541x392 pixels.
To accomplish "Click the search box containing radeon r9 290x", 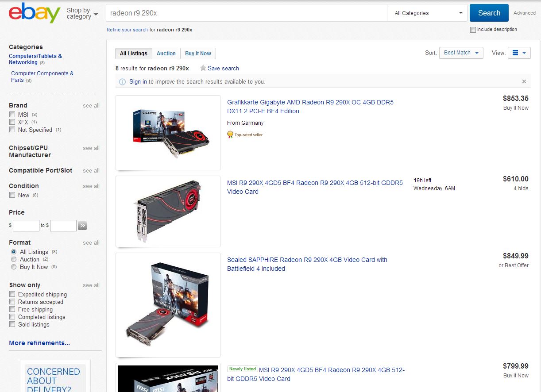I will pyautogui.click(x=246, y=13).
